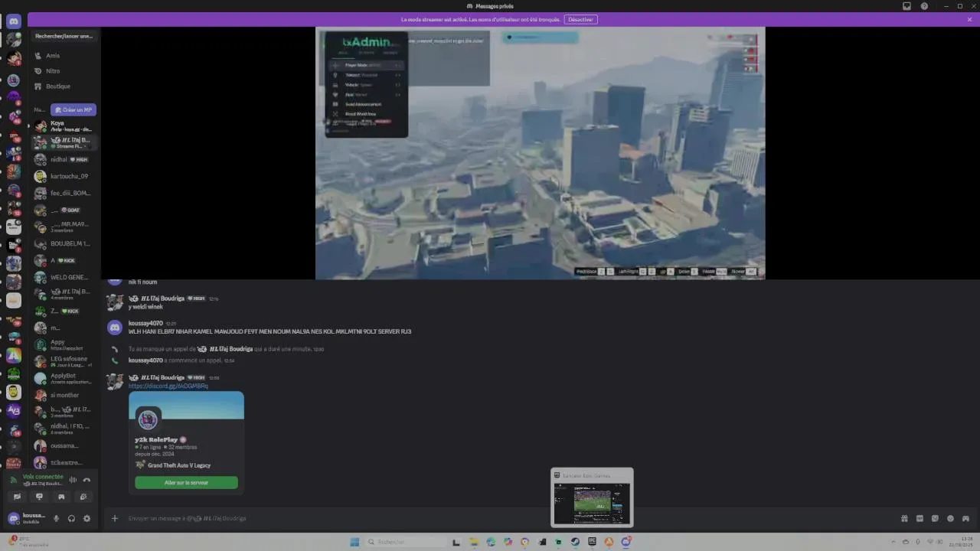
Task: Toggle microphone mute
Action: pyautogui.click(x=56, y=518)
